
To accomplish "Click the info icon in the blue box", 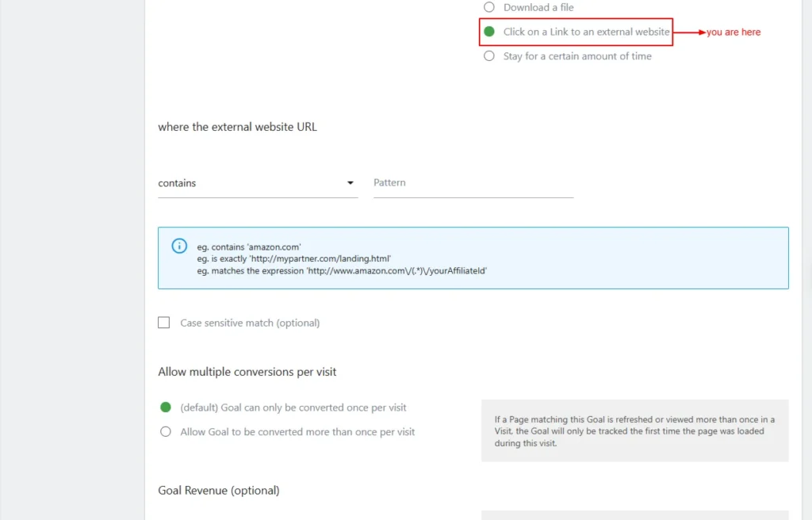I will 180,246.
